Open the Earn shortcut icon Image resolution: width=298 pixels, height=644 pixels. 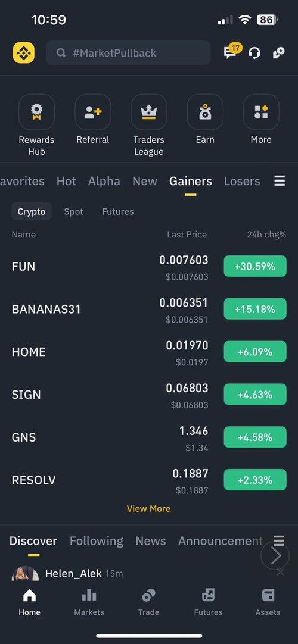(x=205, y=112)
